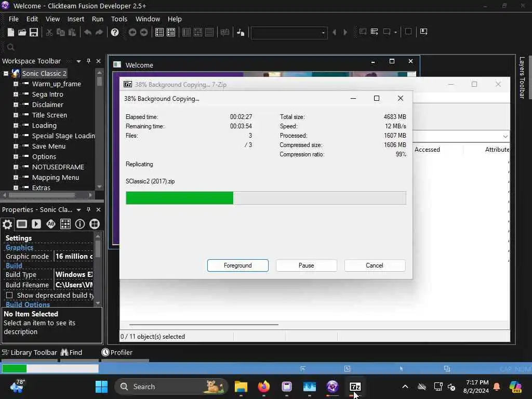Expand the Sega Intro frame node
The width and height of the screenshot is (532, 399).
click(x=16, y=95)
